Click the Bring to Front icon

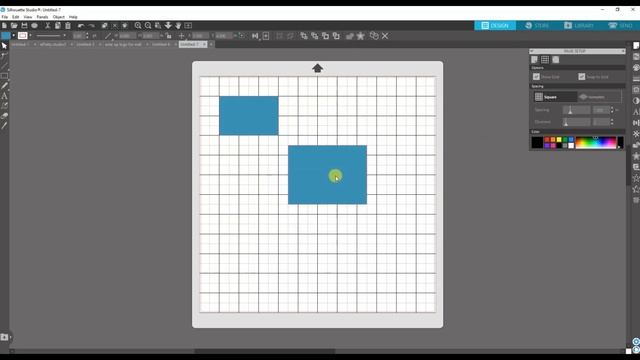click(304, 36)
